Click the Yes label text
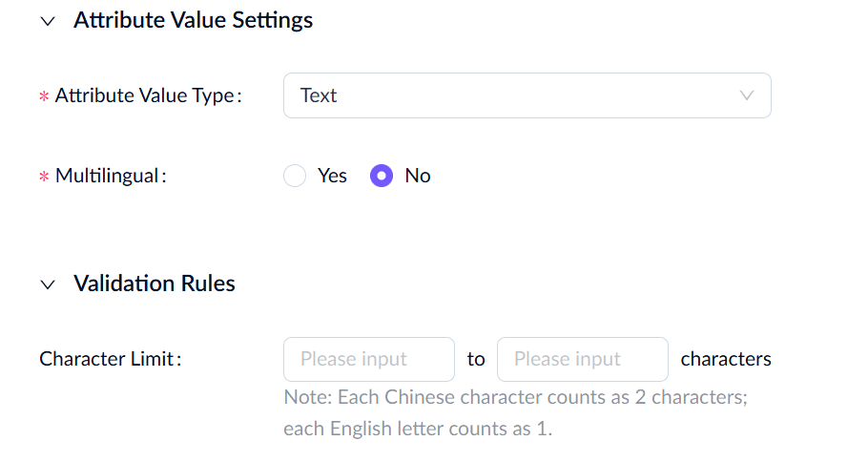This screenshot has height=462, width=868. click(x=332, y=176)
